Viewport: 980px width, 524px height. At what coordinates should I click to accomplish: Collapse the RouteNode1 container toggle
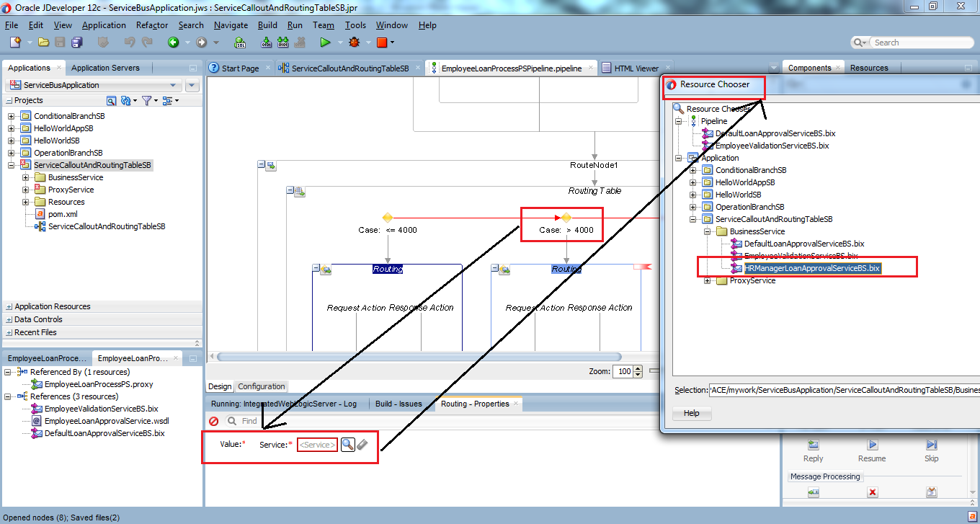[x=262, y=165]
